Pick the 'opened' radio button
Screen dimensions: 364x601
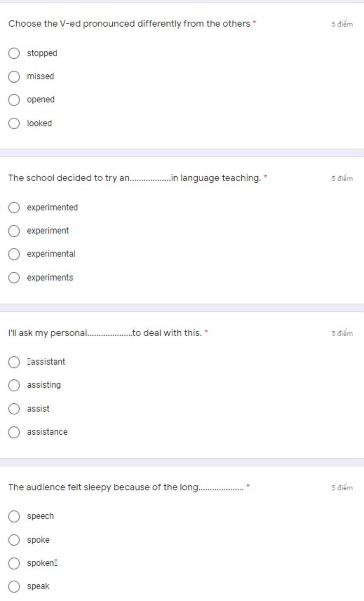14,100
